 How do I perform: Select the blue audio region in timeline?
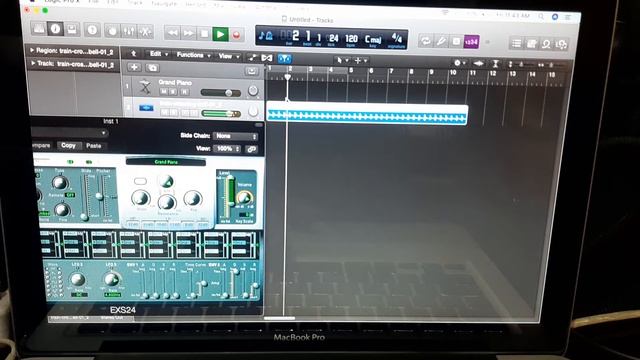(x=367, y=114)
